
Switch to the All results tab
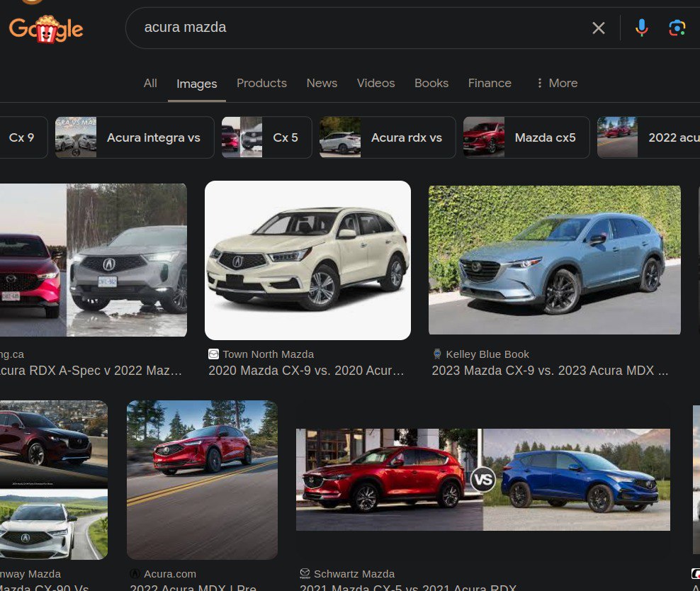pyautogui.click(x=150, y=83)
